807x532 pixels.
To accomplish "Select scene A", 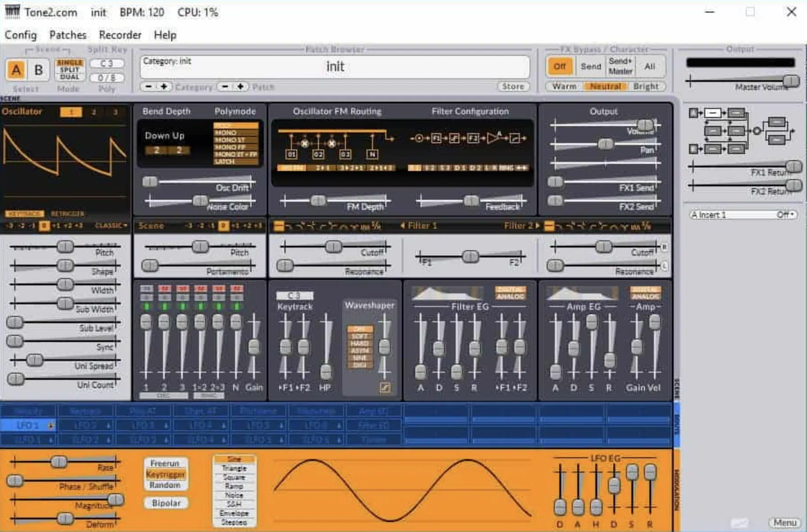I will coord(16,70).
